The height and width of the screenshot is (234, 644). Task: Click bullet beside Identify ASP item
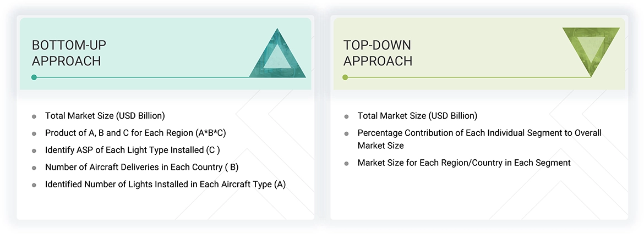coord(34,151)
